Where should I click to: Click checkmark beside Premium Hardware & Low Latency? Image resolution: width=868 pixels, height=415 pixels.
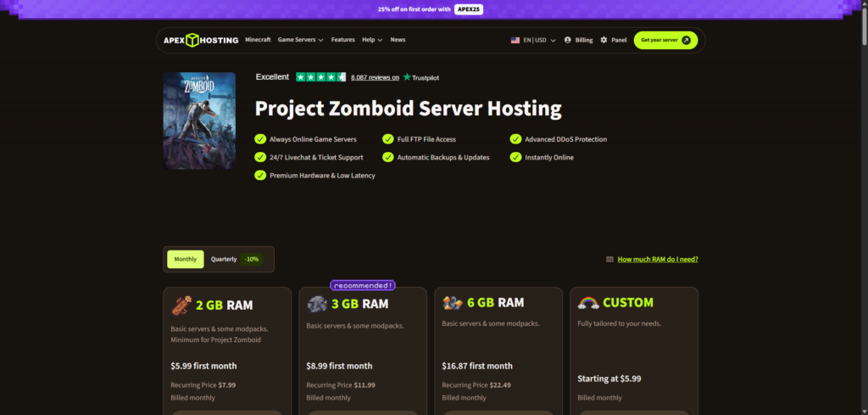pyautogui.click(x=259, y=175)
